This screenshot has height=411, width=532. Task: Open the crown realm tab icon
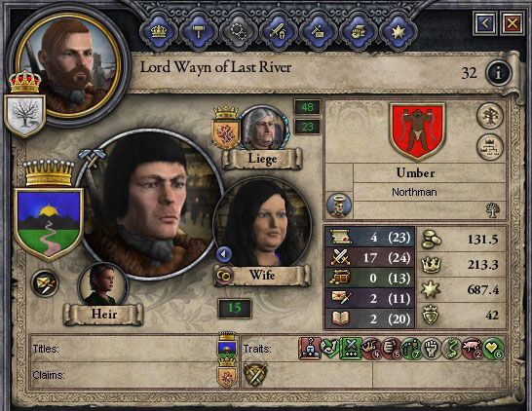tap(158, 32)
